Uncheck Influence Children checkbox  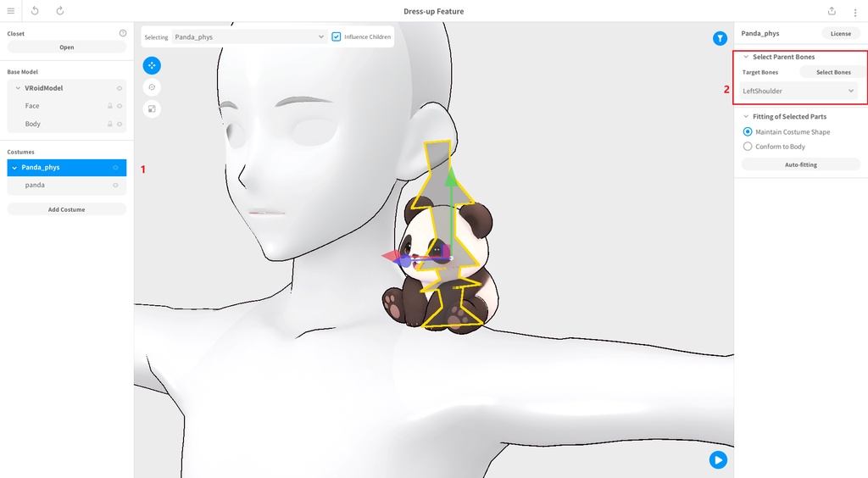[x=336, y=36]
